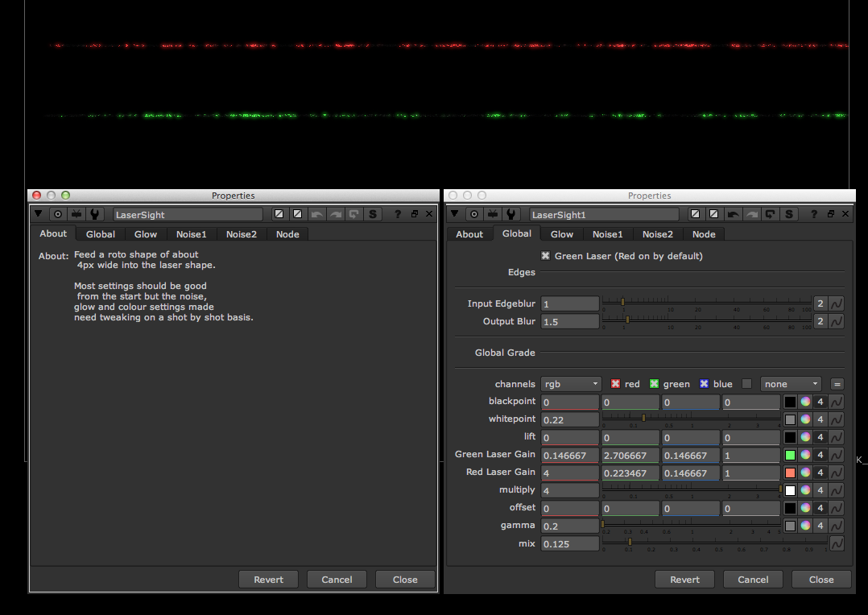Open the color wheel for Green Laser Gain
868x615 pixels.
click(805, 455)
